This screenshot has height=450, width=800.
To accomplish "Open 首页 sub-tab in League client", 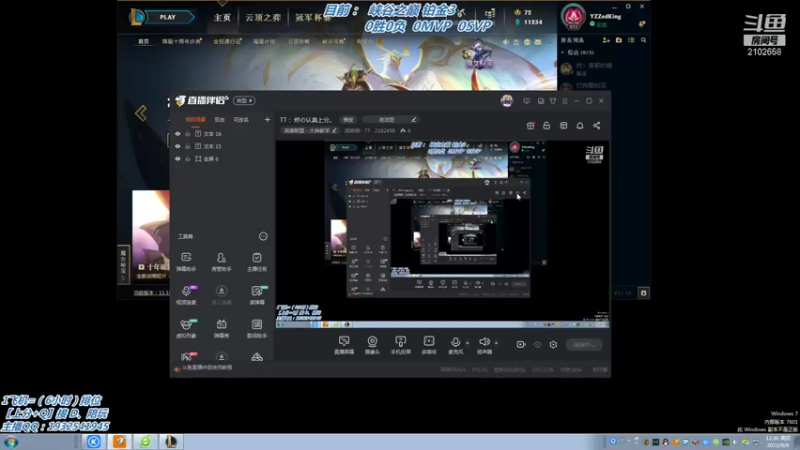I will pyautogui.click(x=144, y=41).
